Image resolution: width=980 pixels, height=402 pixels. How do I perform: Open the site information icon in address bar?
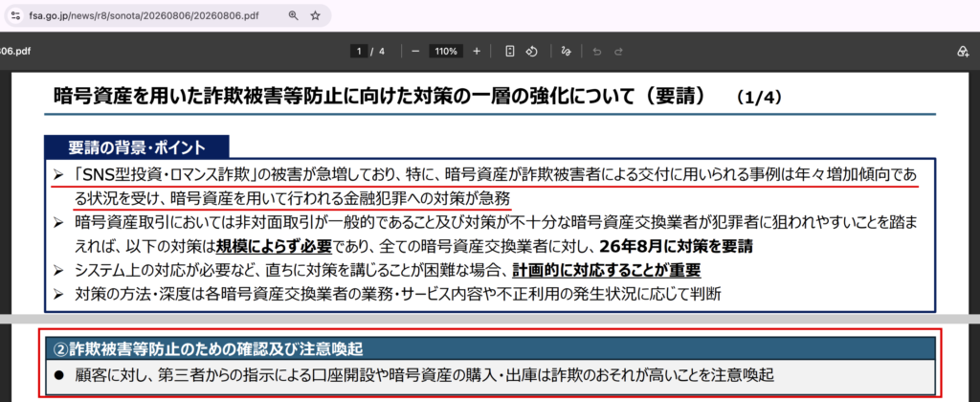[x=16, y=15]
